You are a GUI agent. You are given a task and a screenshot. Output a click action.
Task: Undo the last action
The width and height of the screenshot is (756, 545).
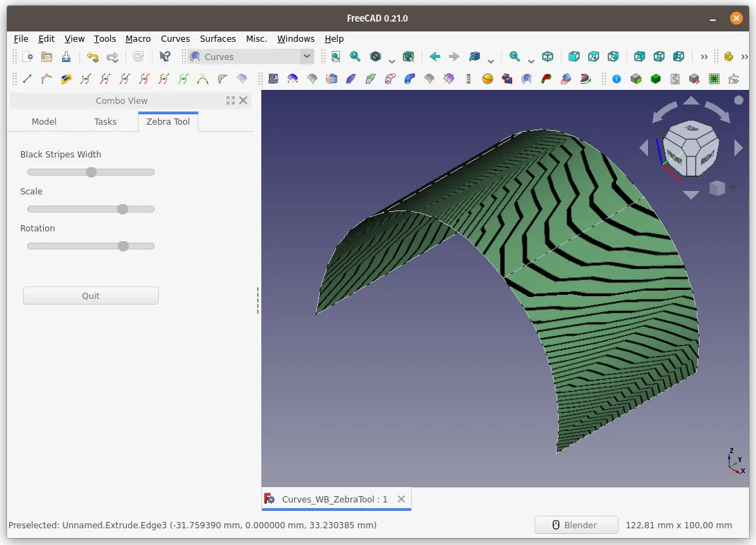click(x=93, y=57)
